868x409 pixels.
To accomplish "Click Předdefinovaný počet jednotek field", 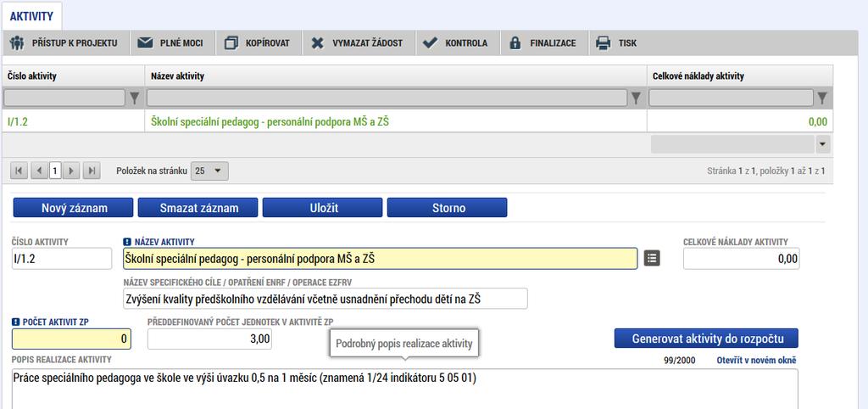I will (210, 339).
